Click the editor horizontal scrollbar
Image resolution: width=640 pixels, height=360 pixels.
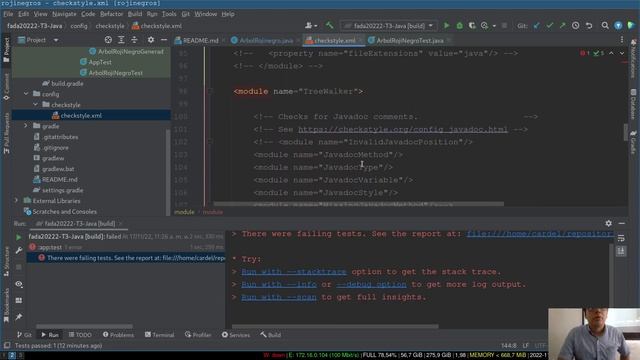[x=358, y=203]
